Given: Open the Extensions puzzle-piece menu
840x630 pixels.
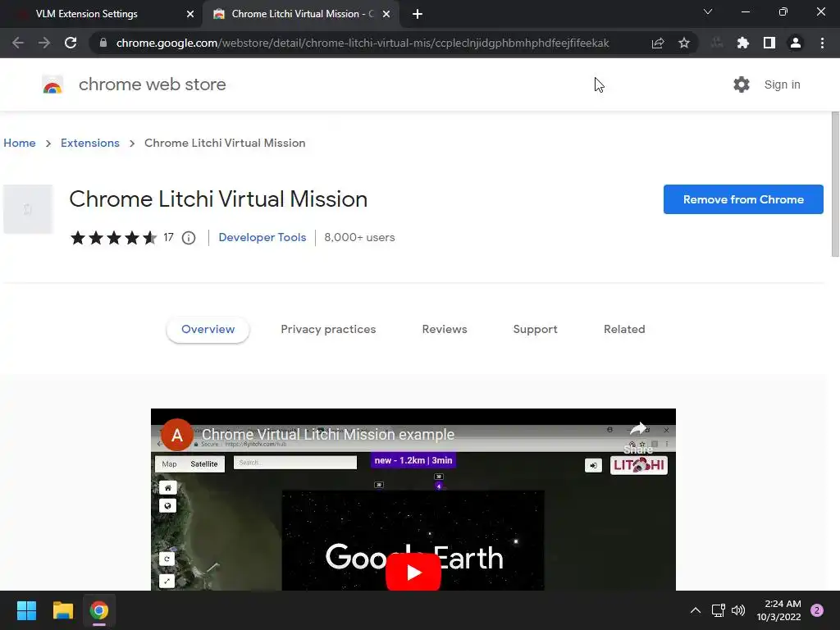Looking at the screenshot, I should (x=743, y=43).
